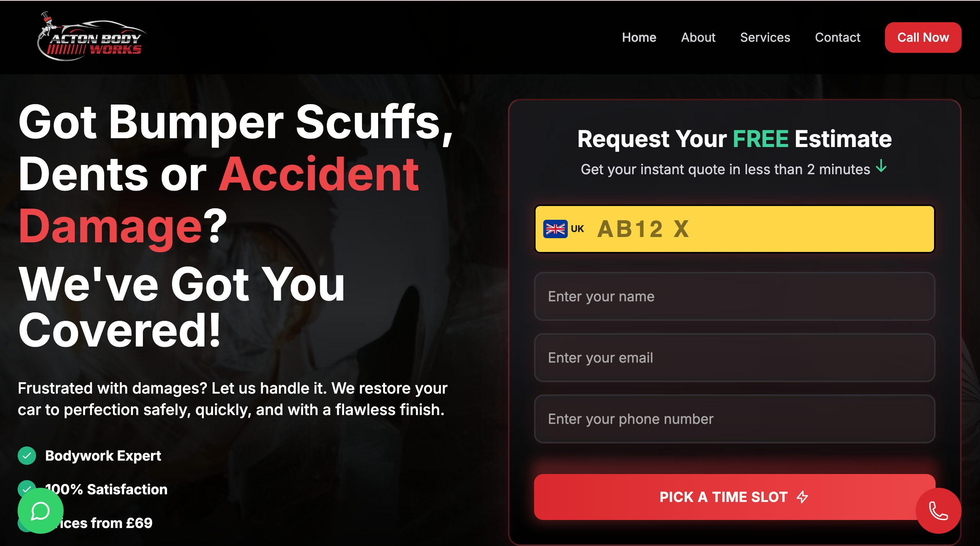980x546 pixels.
Task: Click the Acton Body Works logo
Action: click(92, 36)
